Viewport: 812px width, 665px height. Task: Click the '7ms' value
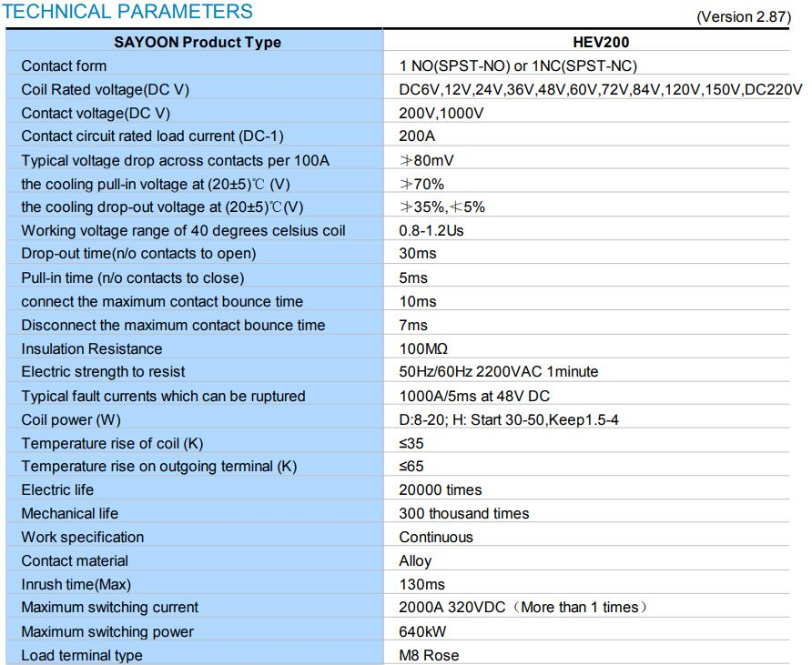[413, 325]
